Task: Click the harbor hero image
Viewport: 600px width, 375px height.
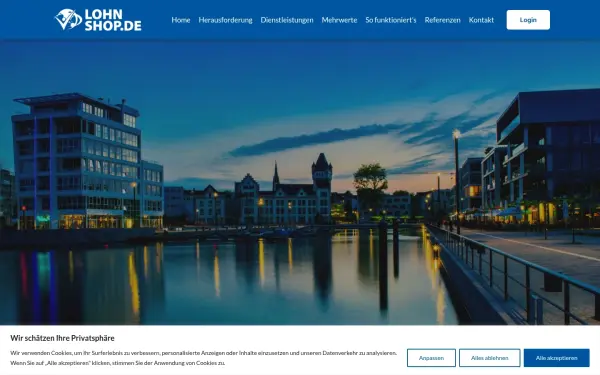Action: coord(300,182)
